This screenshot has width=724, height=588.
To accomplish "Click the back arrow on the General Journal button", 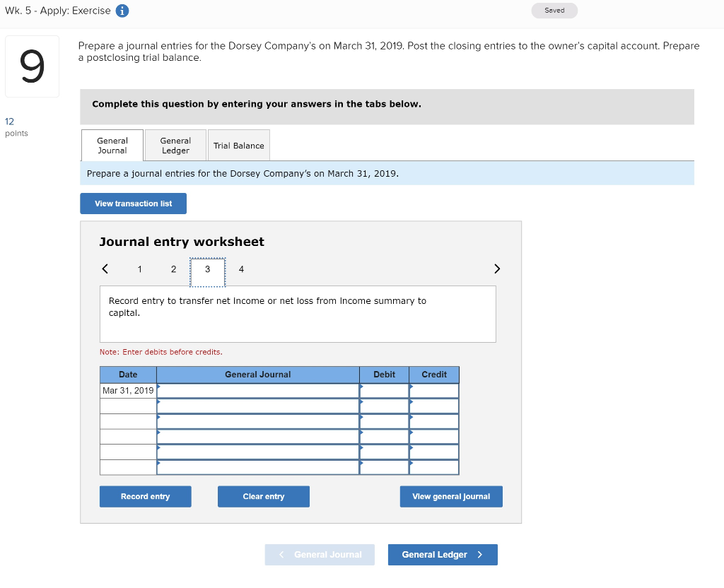I will click(281, 555).
